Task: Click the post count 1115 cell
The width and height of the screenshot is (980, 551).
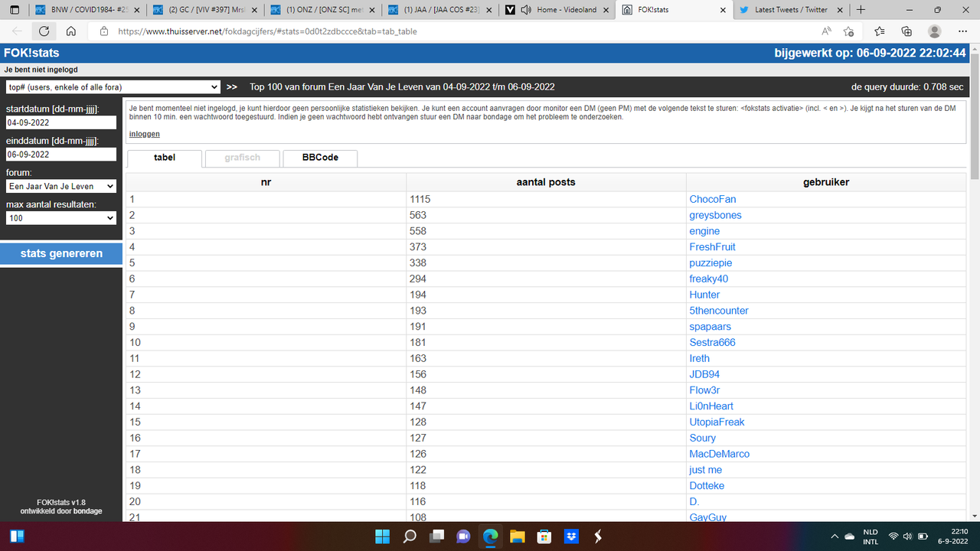Action: [x=546, y=199]
